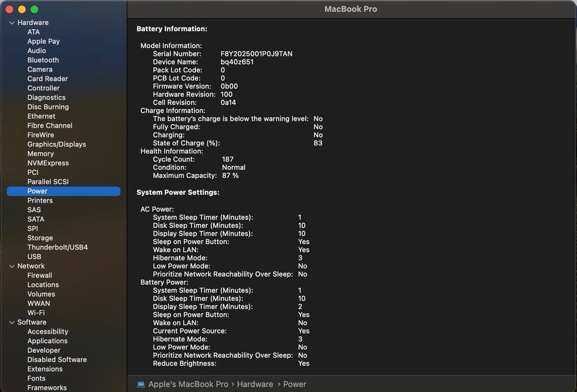Click the laptop icon in path bar
This screenshot has height=392, width=577.
click(x=141, y=384)
